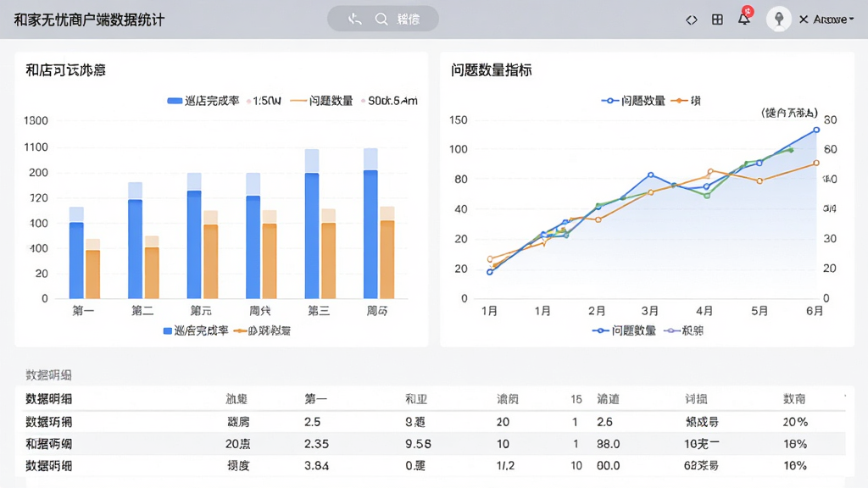Image resolution: width=868 pixels, height=488 pixels.
Task: Click the dark orange bar above 第二
Action: (152, 274)
